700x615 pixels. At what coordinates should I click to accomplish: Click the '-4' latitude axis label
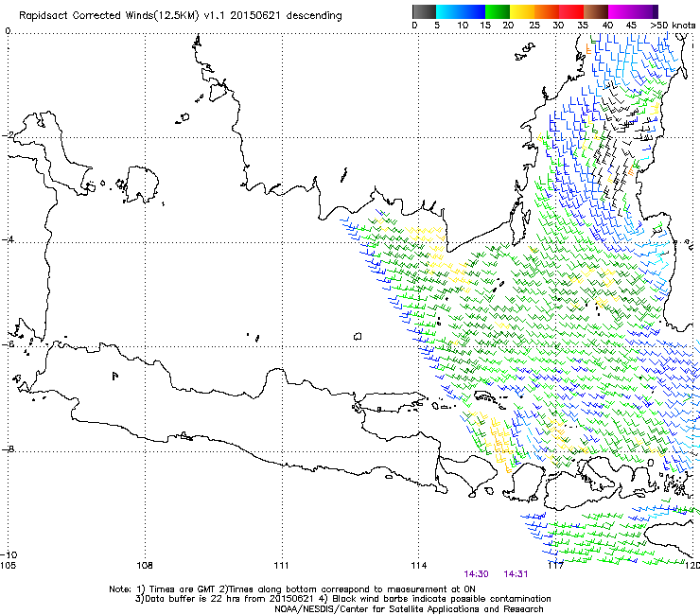8,239
